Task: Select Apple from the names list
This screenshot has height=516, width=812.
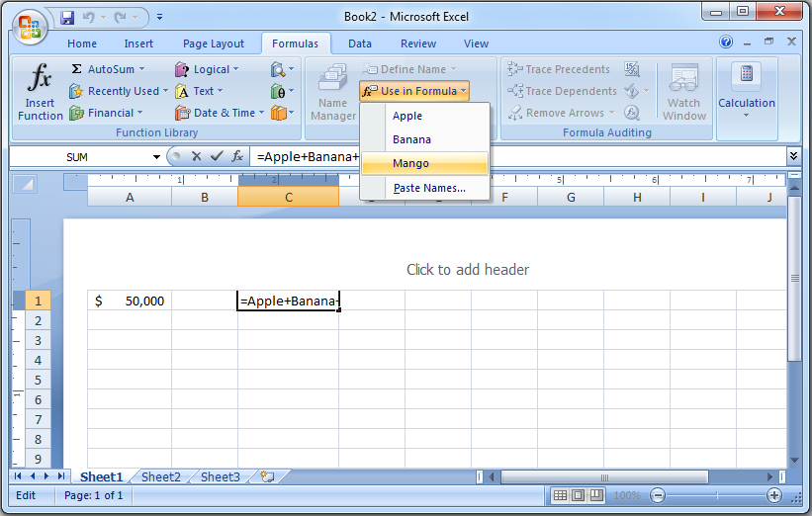Action: [x=424, y=116]
